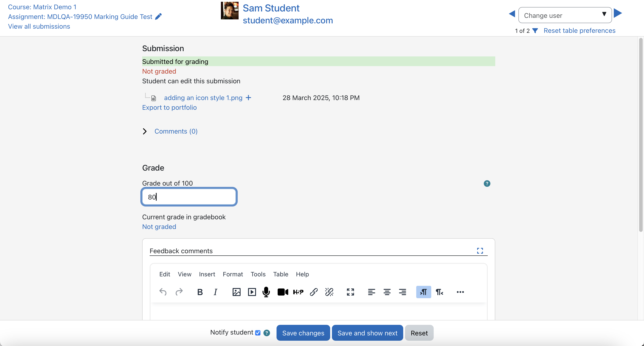644x346 pixels.
Task: Focus the Grade out of 100 field
Action: tap(189, 197)
